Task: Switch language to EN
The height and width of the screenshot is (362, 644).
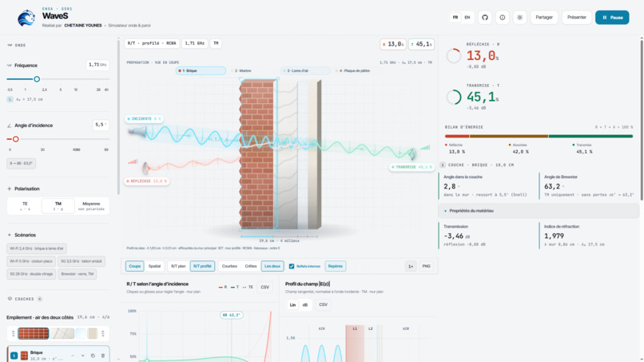Action: [x=467, y=18]
